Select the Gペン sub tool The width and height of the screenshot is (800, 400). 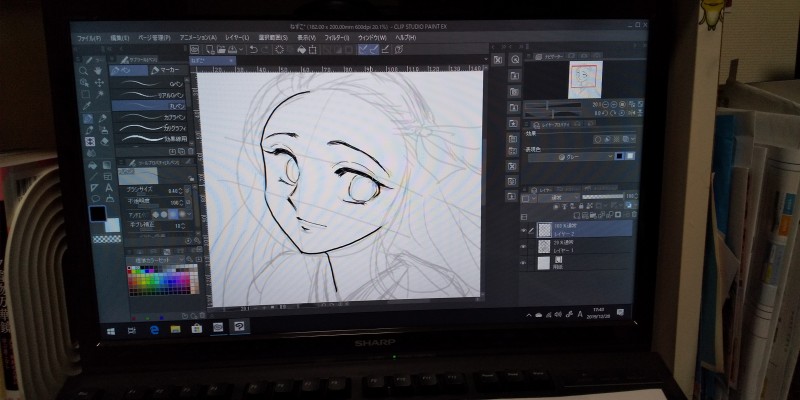pos(148,83)
